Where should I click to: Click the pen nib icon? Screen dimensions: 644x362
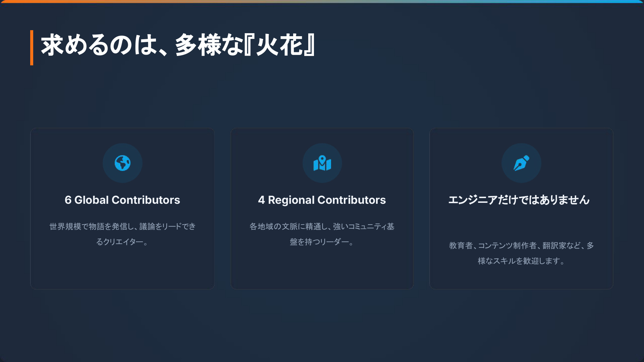tap(521, 163)
